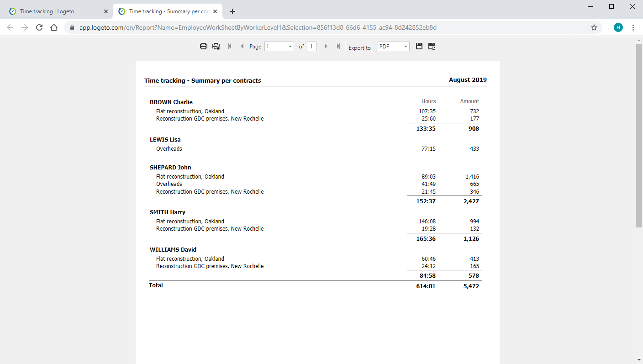Viewport: 643px width, 364px height.
Task: Print the current page icon
Action: (x=216, y=46)
